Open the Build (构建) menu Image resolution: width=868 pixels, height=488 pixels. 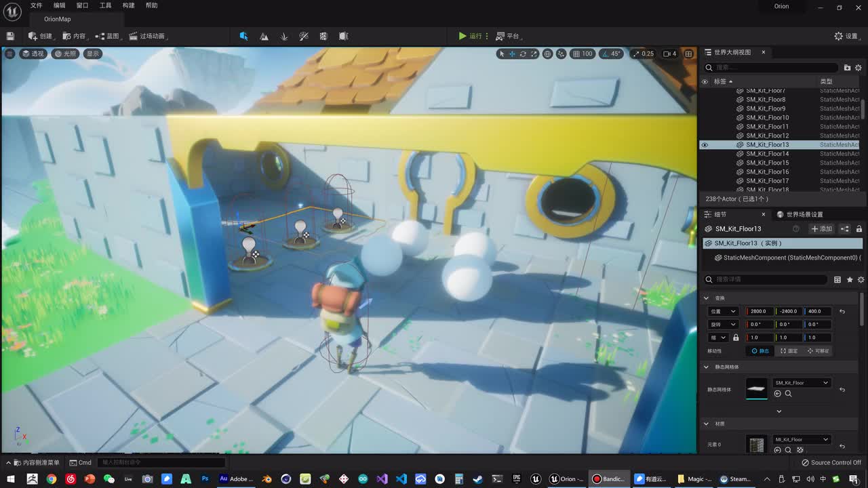(128, 5)
